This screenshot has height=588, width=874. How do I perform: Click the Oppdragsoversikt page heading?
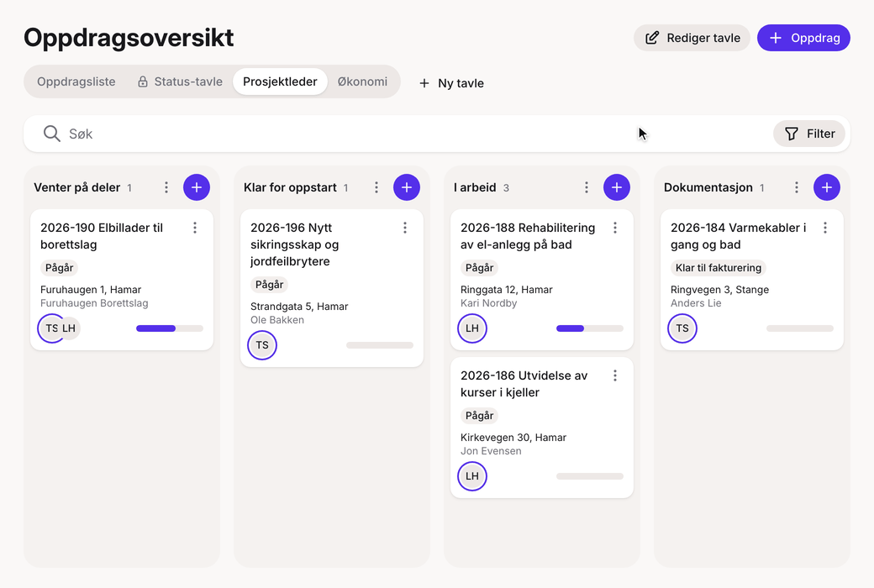129,38
